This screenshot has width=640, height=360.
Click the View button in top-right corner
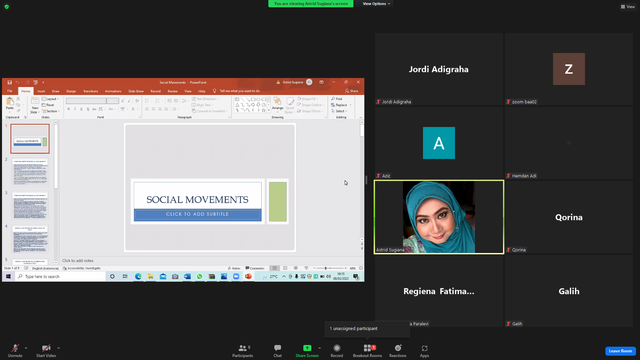(628, 7)
